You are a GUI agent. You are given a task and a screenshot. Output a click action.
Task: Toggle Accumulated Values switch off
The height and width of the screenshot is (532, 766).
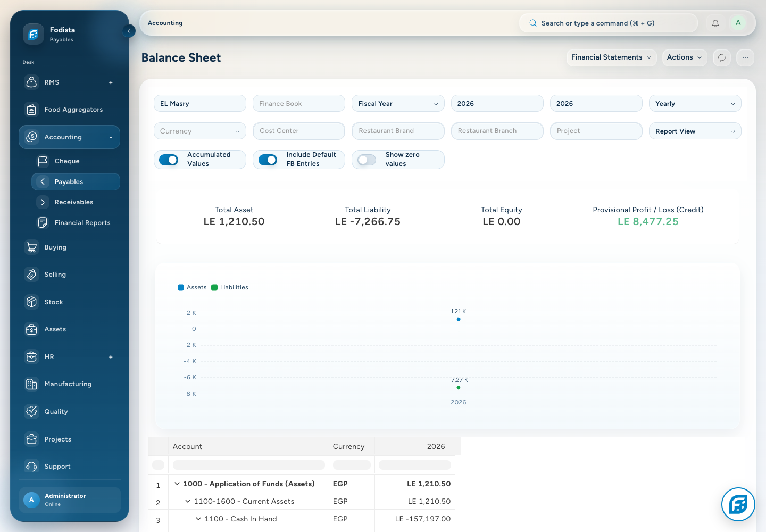(x=169, y=160)
